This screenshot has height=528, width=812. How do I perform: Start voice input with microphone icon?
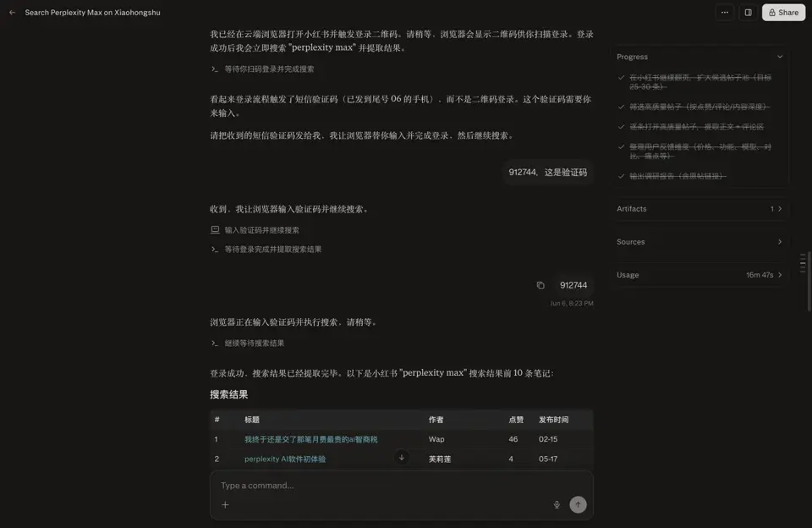[x=557, y=504]
